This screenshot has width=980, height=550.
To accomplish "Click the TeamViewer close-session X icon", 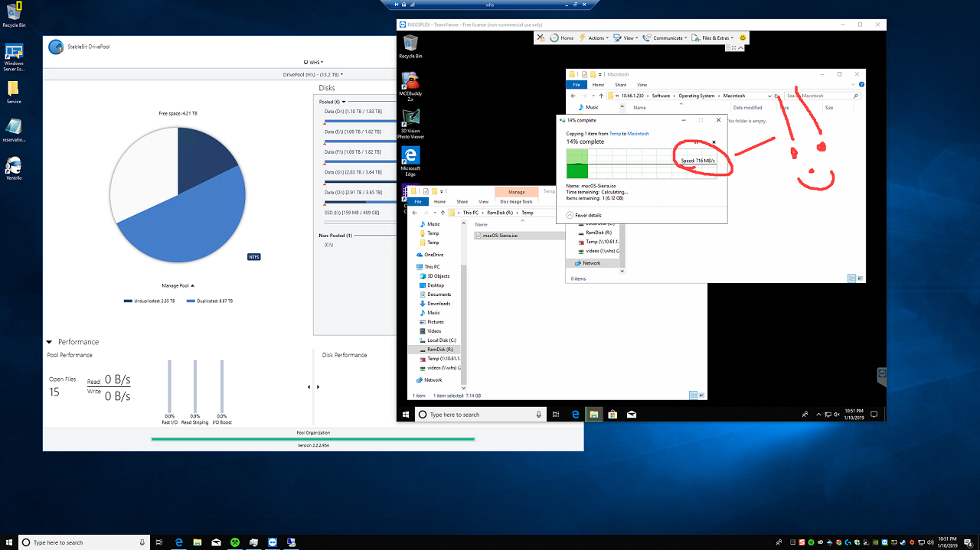I will (x=541, y=37).
